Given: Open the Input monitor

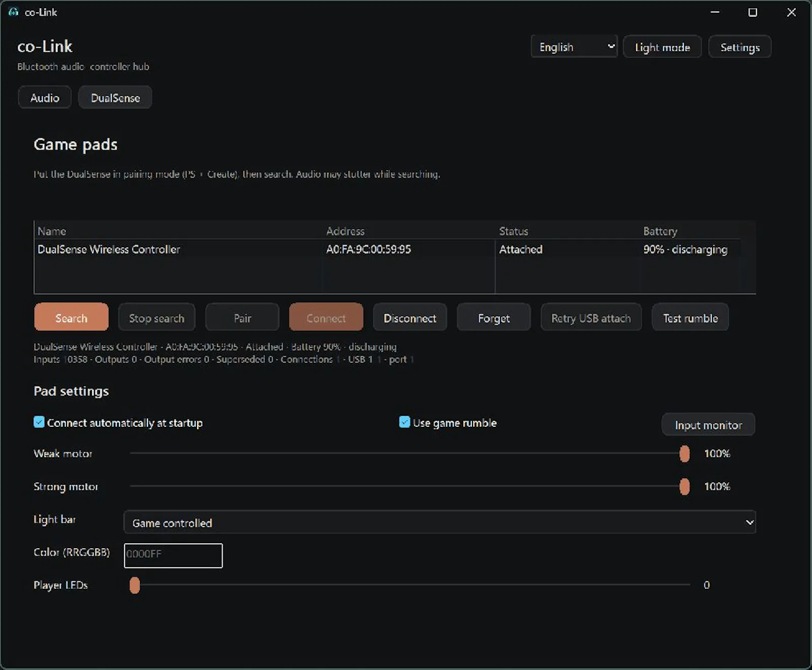Looking at the screenshot, I should click(708, 424).
